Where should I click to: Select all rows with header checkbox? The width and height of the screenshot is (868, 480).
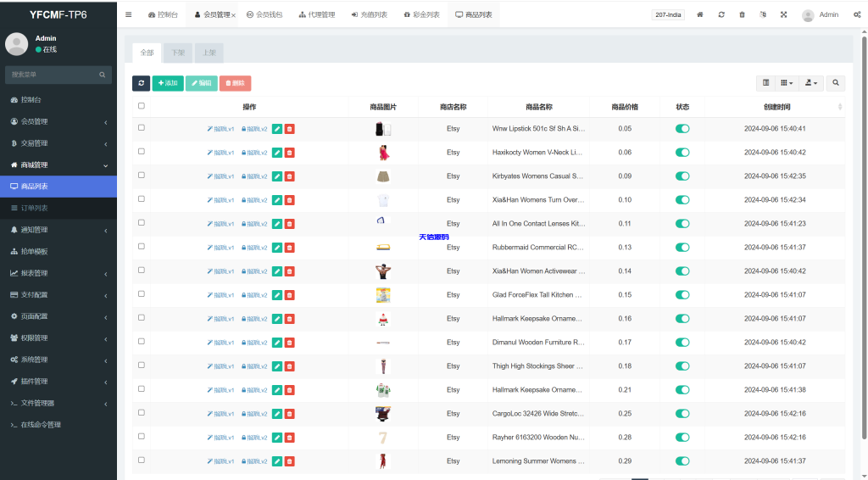(x=142, y=106)
